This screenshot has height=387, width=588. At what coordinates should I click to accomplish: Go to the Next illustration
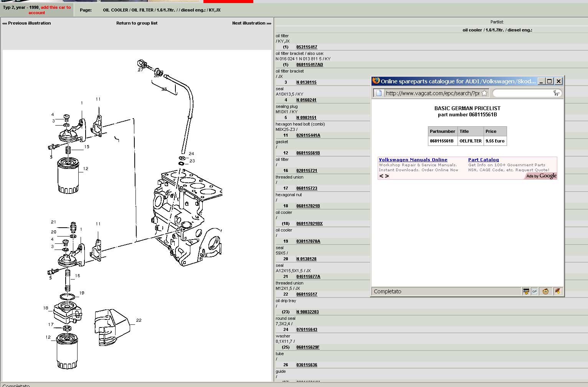click(x=252, y=23)
